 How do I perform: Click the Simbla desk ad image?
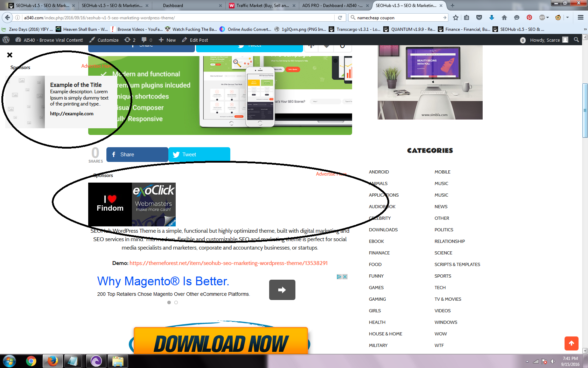click(430, 82)
